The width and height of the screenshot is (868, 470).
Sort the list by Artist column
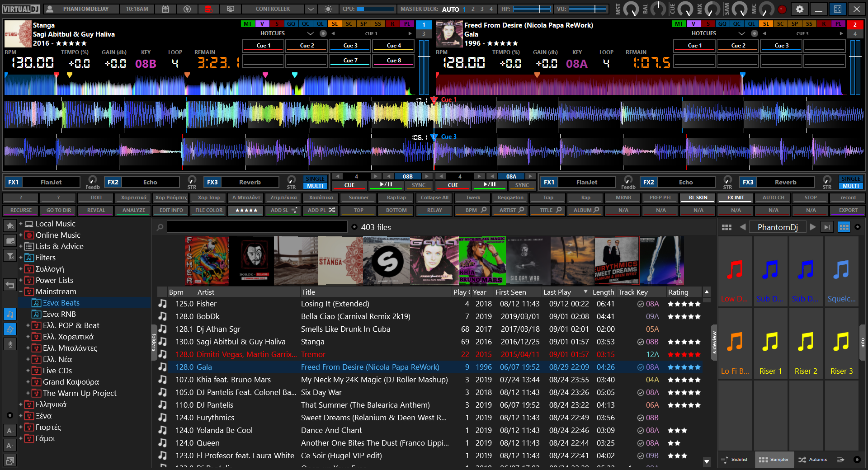pyautogui.click(x=248, y=292)
